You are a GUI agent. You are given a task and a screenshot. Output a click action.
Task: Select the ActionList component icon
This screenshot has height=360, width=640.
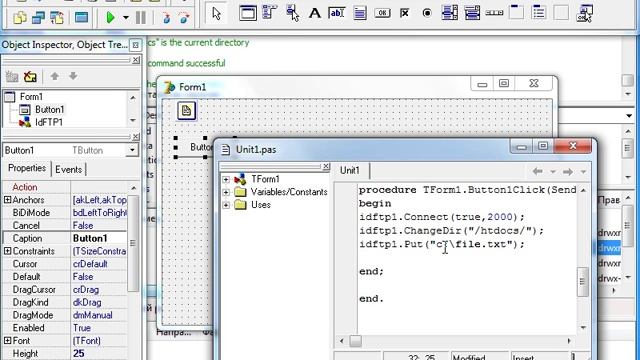(x=584, y=13)
